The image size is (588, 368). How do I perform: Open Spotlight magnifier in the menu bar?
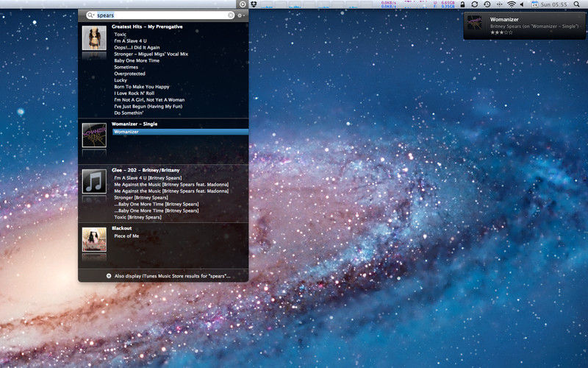(576, 4)
